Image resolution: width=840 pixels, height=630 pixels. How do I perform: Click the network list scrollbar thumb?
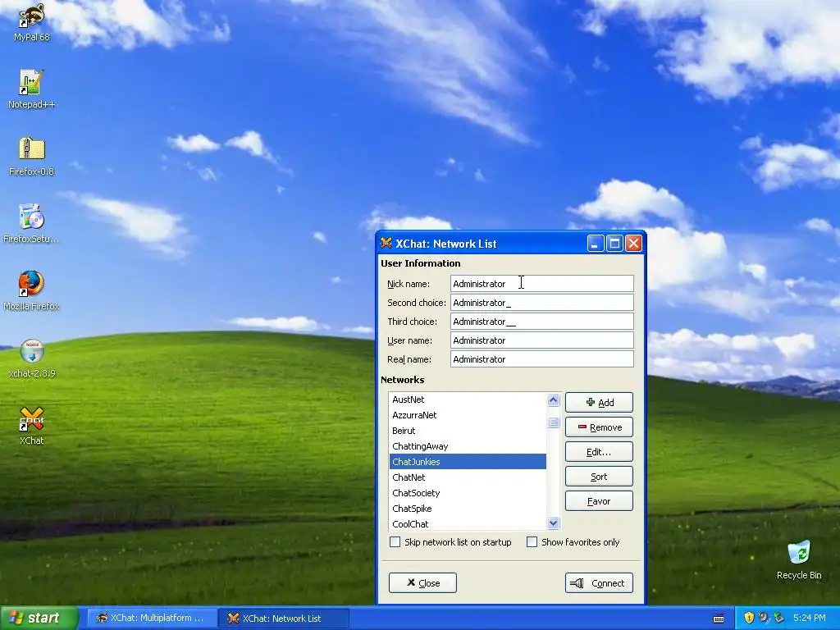point(554,422)
